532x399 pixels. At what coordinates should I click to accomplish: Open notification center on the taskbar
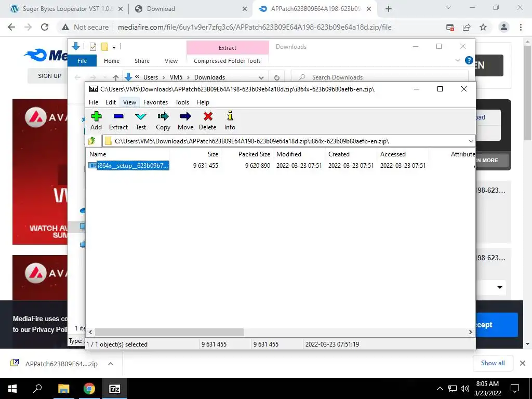pos(515,389)
